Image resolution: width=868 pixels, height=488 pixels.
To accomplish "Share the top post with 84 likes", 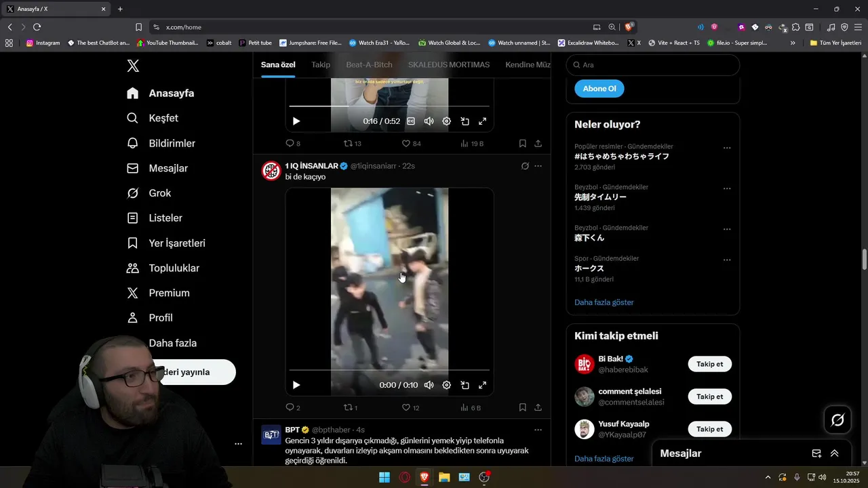I will pos(538,144).
